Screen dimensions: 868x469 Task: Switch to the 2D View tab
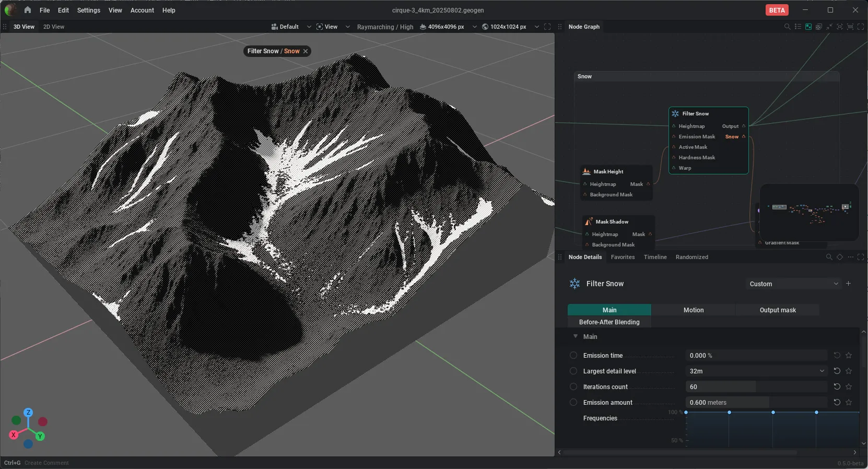(x=54, y=27)
